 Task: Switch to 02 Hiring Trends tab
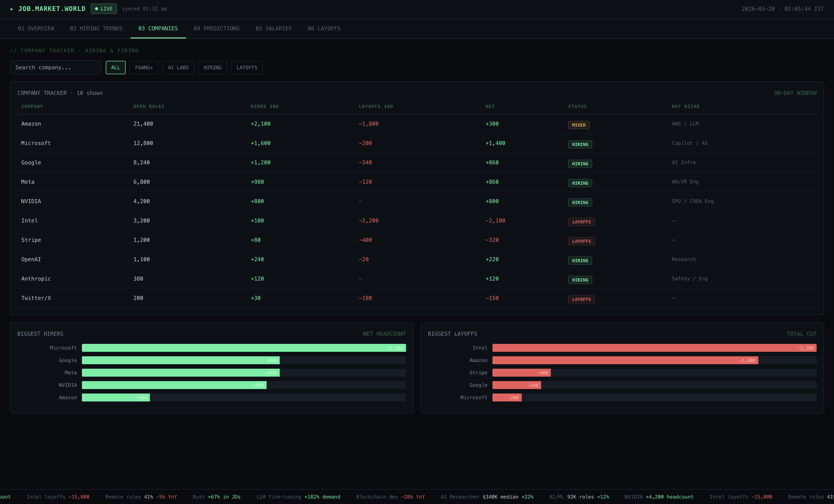pyautogui.click(x=96, y=29)
